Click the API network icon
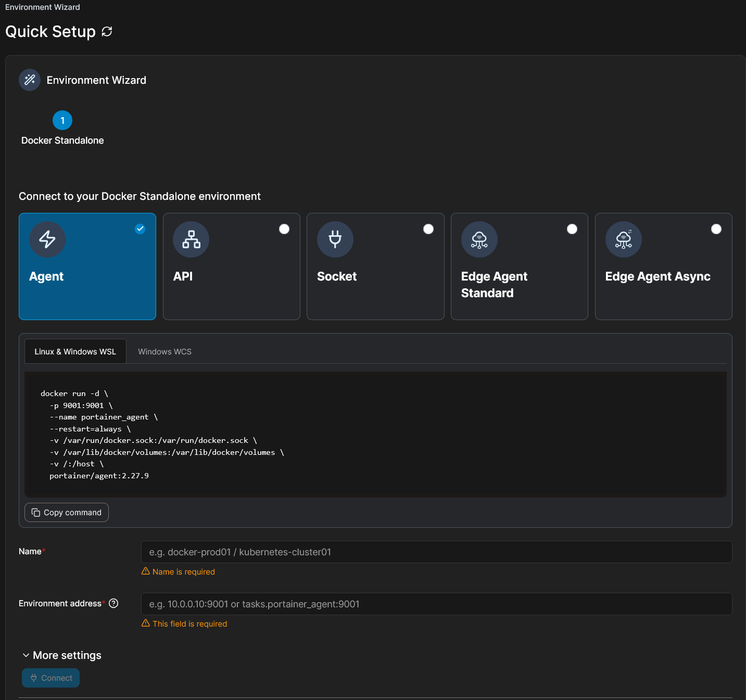746x700 pixels. [x=191, y=239]
